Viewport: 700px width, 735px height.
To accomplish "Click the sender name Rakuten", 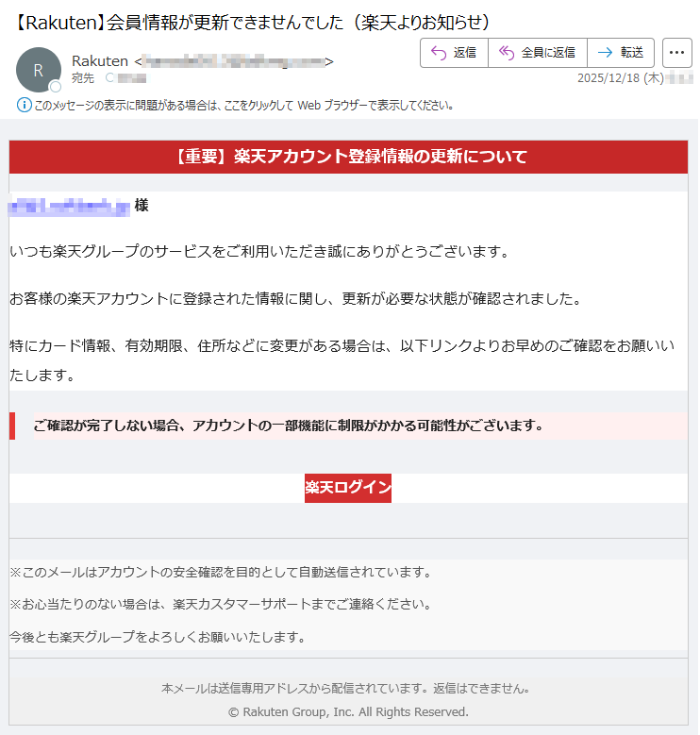I will pos(100,61).
